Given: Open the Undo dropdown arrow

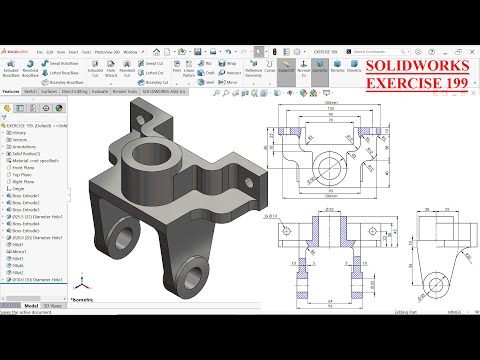Looking at the screenshot, I should click(236, 52).
